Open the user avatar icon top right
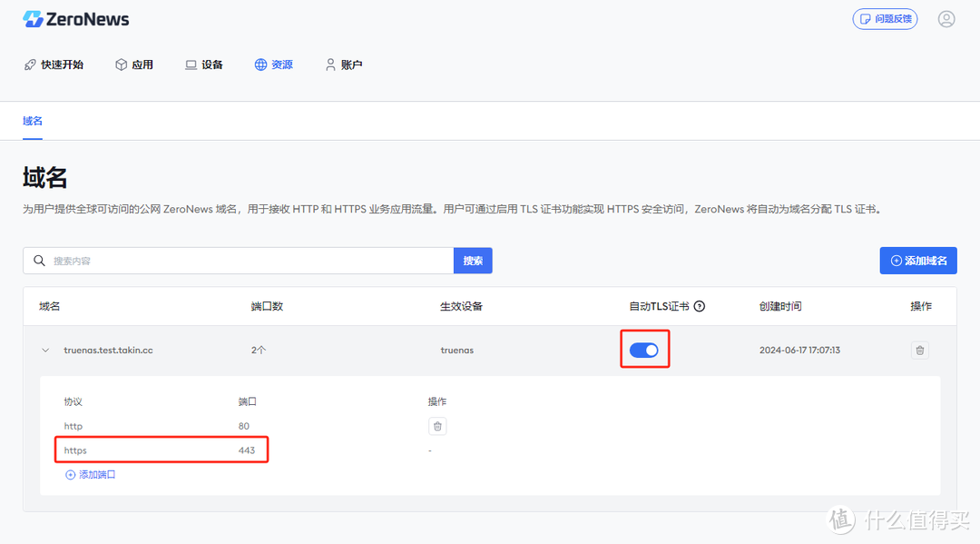Image resolution: width=980 pixels, height=544 pixels. pos(946,18)
